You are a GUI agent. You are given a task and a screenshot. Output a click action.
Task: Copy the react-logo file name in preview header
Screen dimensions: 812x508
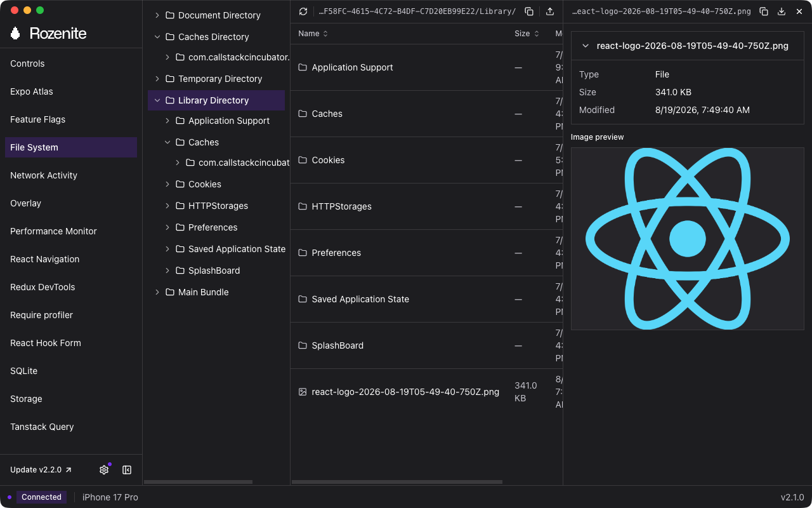pyautogui.click(x=764, y=11)
